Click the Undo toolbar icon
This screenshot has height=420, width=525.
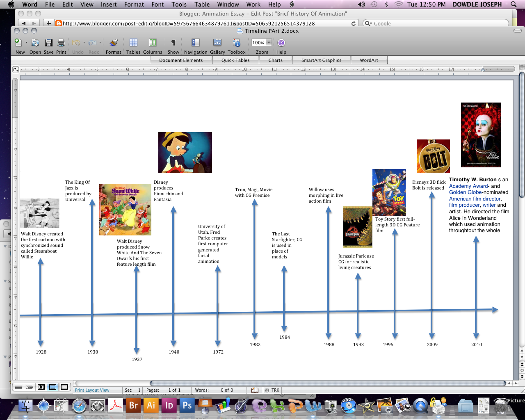pos(76,42)
